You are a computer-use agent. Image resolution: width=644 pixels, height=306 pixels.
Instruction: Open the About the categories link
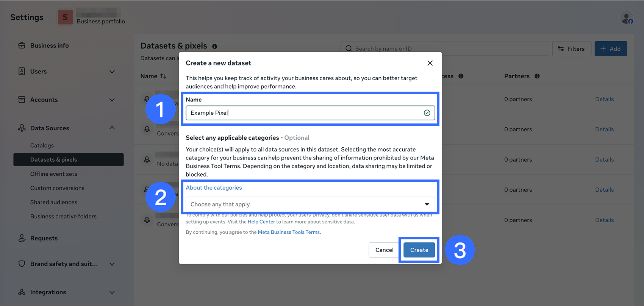click(214, 187)
